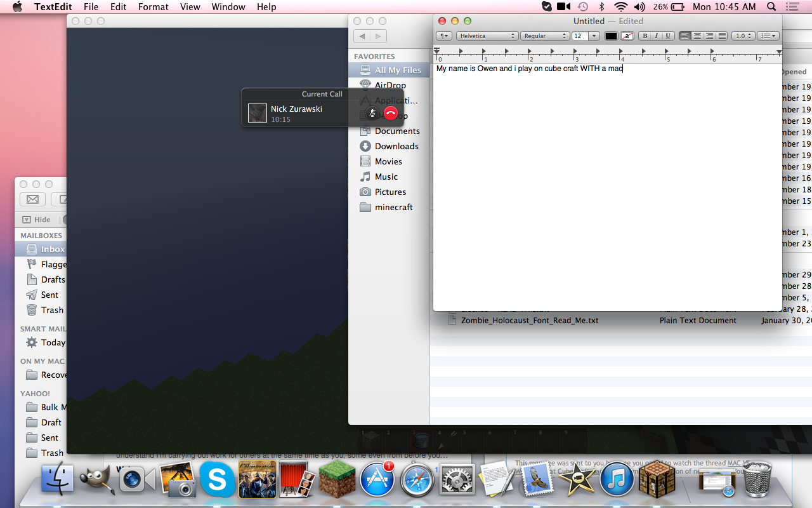Open the File menu
The image size is (812, 508).
click(91, 7)
